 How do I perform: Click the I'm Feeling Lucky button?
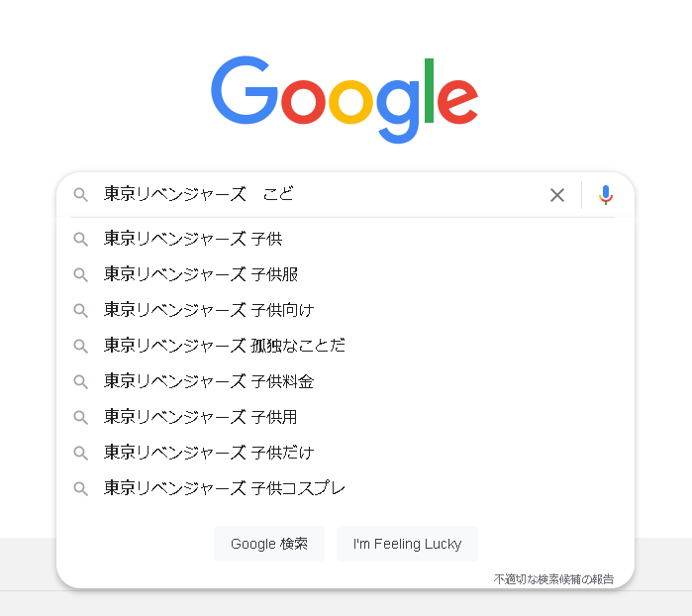pyautogui.click(x=407, y=544)
